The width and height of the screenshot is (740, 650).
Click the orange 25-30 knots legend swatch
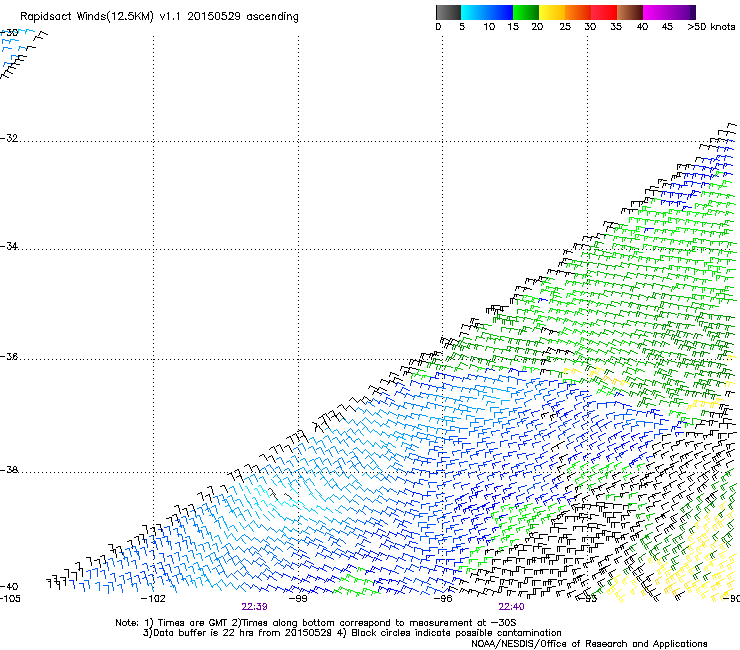coord(578,12)
